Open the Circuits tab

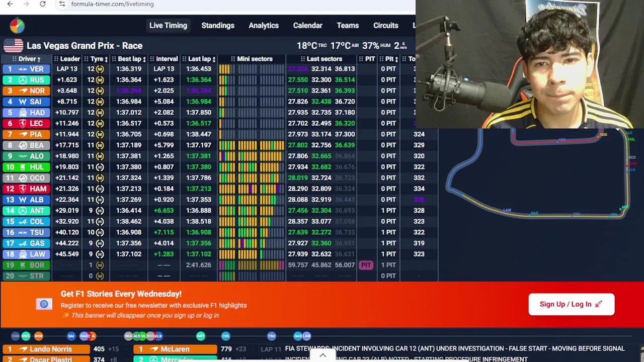(x=386, y=25)
